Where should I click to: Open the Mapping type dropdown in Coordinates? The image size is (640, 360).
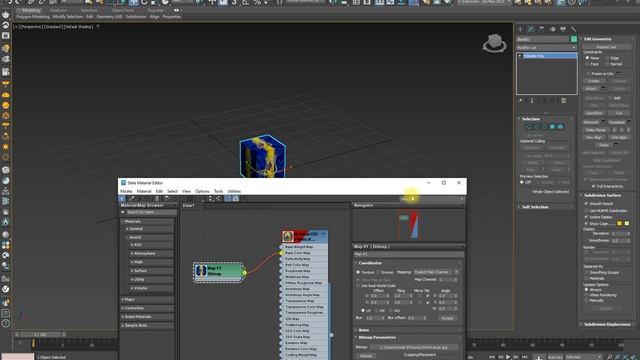tap(436, 272)
